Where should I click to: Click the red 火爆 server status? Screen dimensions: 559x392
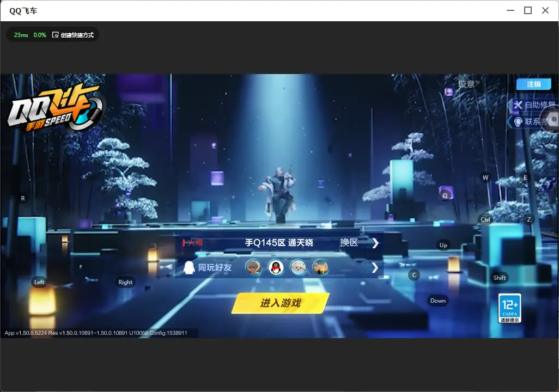pos(195,243)
